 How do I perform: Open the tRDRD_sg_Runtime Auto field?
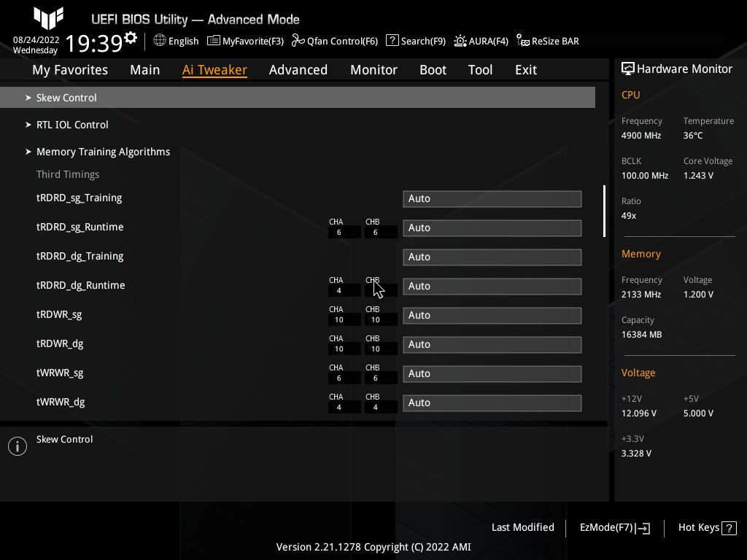coord(492,227)
